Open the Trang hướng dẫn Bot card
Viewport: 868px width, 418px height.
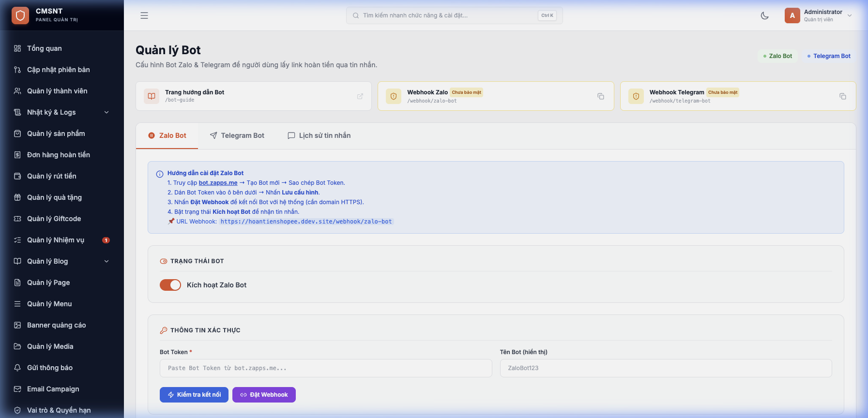(x=254, y=96)
